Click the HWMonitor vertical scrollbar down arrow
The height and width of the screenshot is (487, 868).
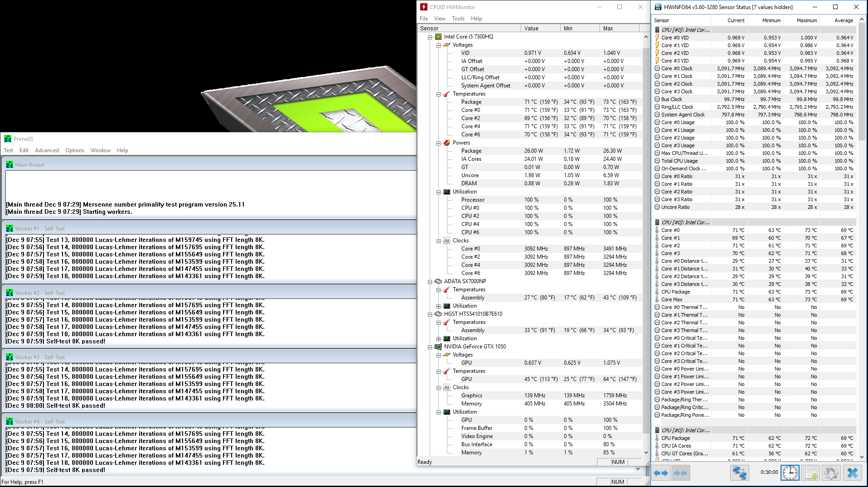tap(646, 453)
